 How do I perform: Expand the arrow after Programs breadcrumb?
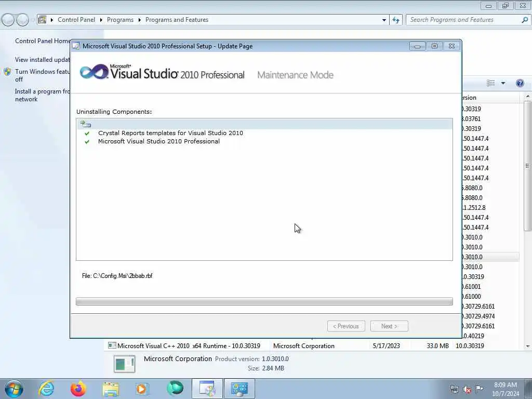click(x=139, y=20)
